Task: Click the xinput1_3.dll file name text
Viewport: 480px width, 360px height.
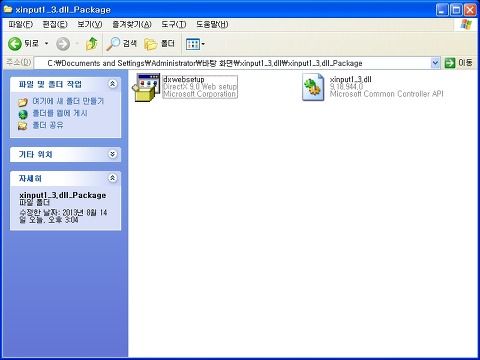Action: click(350, 79)
